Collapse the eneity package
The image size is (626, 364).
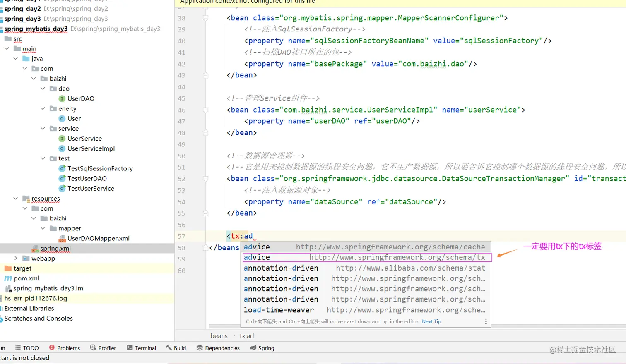pos(43,108)
